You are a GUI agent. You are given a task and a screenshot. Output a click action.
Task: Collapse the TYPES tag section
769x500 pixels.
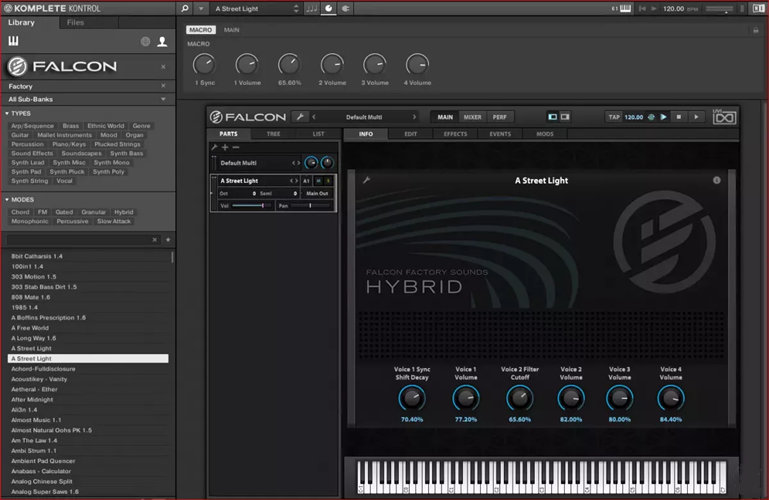5,114
